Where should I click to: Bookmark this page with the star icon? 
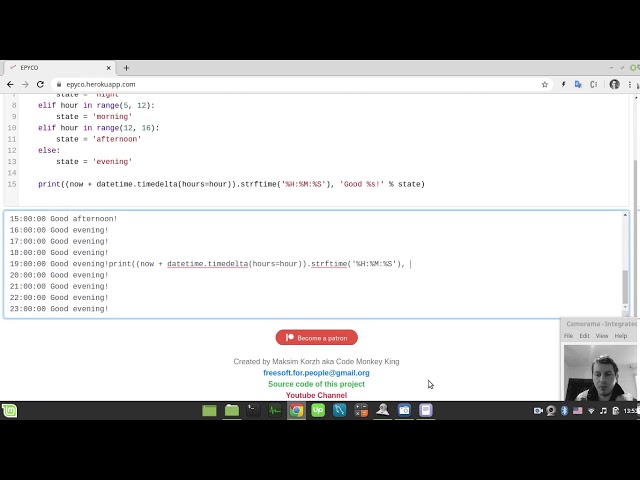(544, 84)
